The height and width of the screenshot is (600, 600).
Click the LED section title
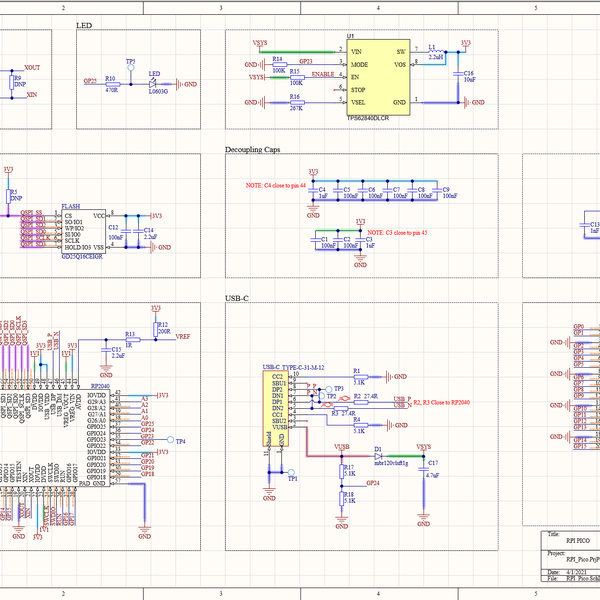pyautogui.click(x=84, y=26)
